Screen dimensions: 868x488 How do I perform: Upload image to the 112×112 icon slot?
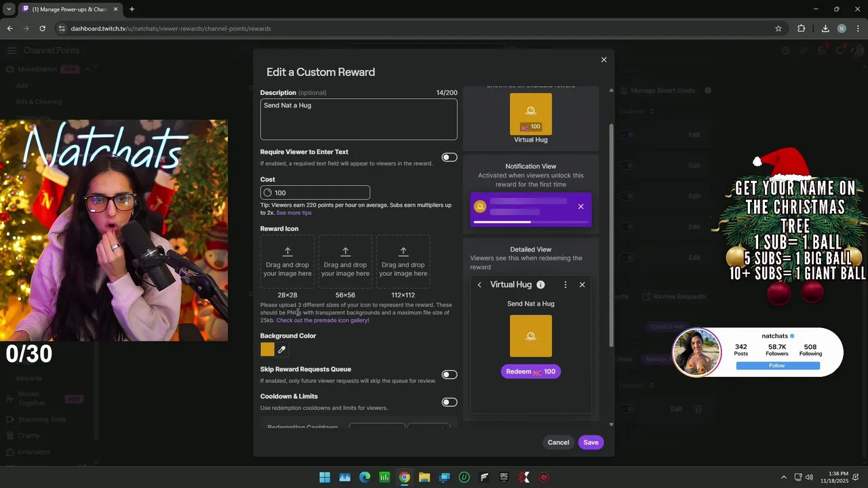[x=403, y=262]
